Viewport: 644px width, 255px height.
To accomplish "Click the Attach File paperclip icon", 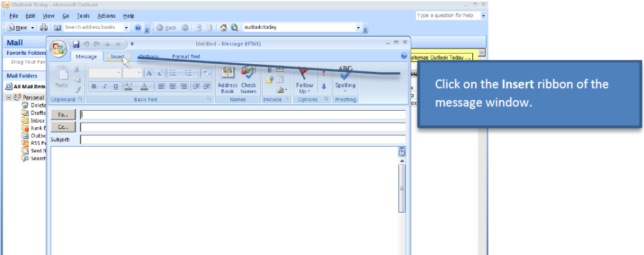I will tap(269, 69).
